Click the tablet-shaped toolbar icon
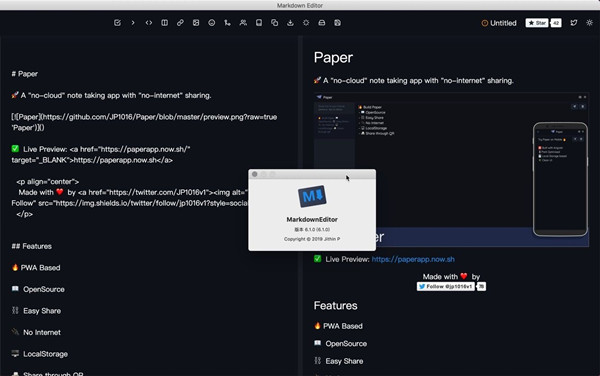 pos(259,23)
